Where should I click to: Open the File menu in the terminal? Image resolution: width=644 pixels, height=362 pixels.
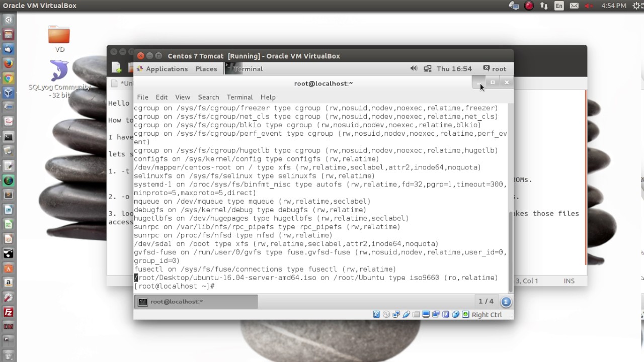click(142, 97)
